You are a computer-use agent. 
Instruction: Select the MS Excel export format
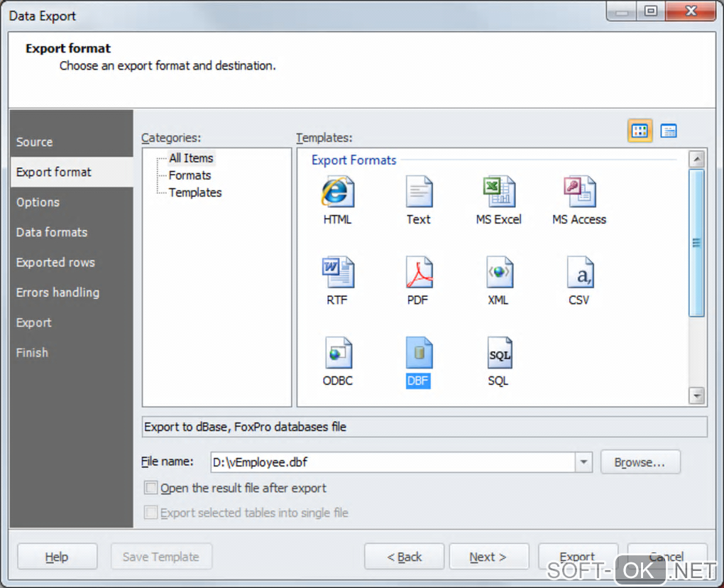pyautogui.click(x=499, y=192)
